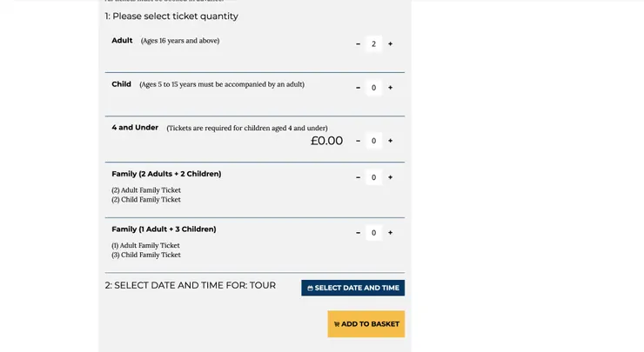Click the Adult quantity input field
The width and height of the screenshot is (644, 352).
point(373,44)
